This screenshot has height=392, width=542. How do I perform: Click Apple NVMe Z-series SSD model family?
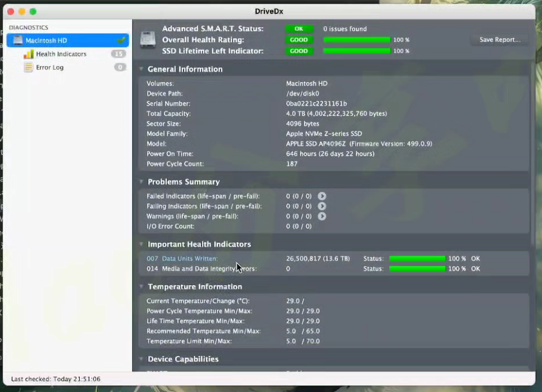click(324, 134)
